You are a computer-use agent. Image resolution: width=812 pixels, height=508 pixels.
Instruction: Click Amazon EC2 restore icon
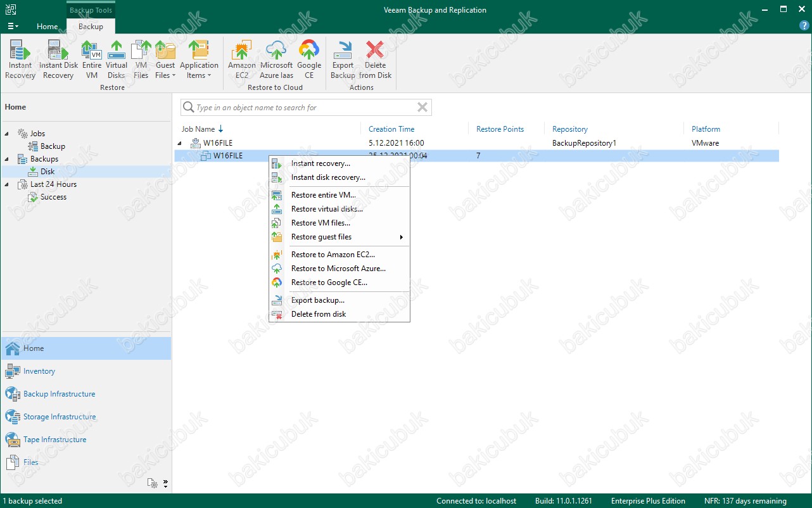click(x=242, y=60)
